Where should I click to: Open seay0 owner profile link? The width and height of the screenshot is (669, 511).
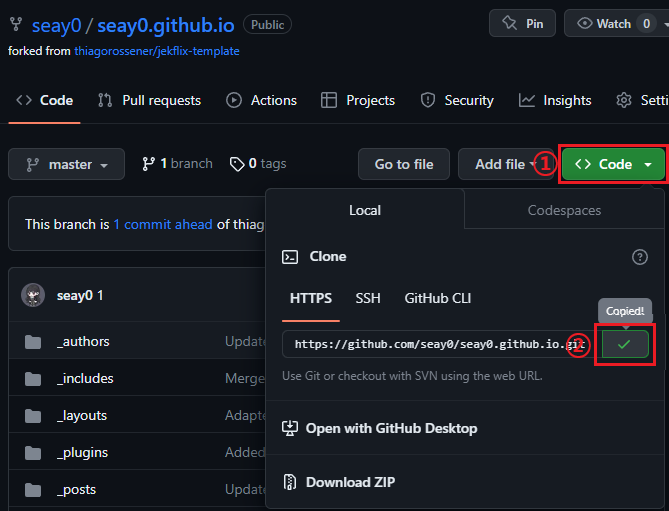point(56,26)
